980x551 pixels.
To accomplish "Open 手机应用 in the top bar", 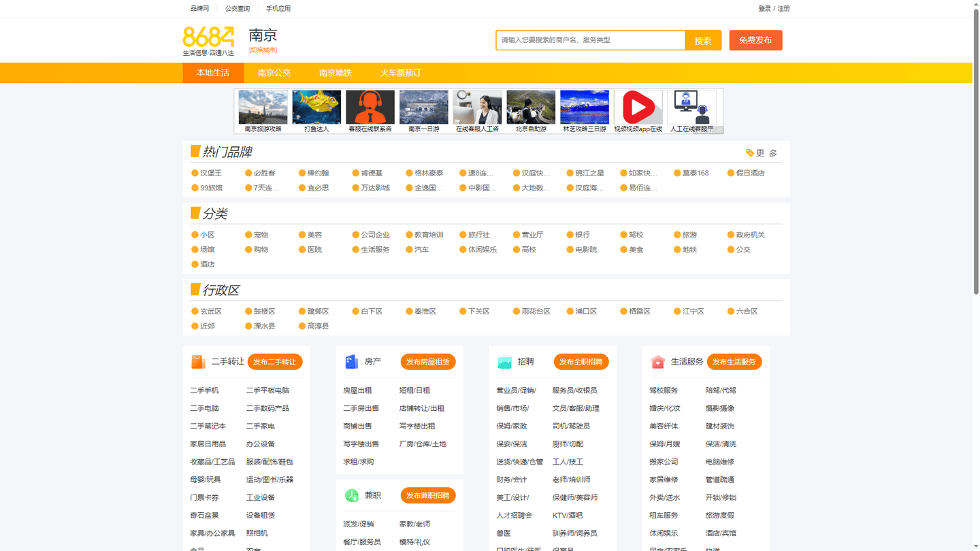I will 278,9.
